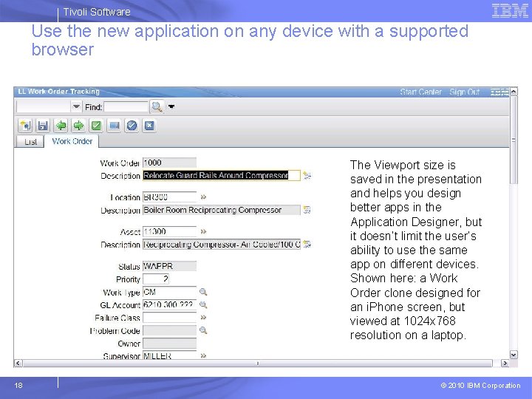
Task: Click the Problem Code field
Action: coord(169,330)
